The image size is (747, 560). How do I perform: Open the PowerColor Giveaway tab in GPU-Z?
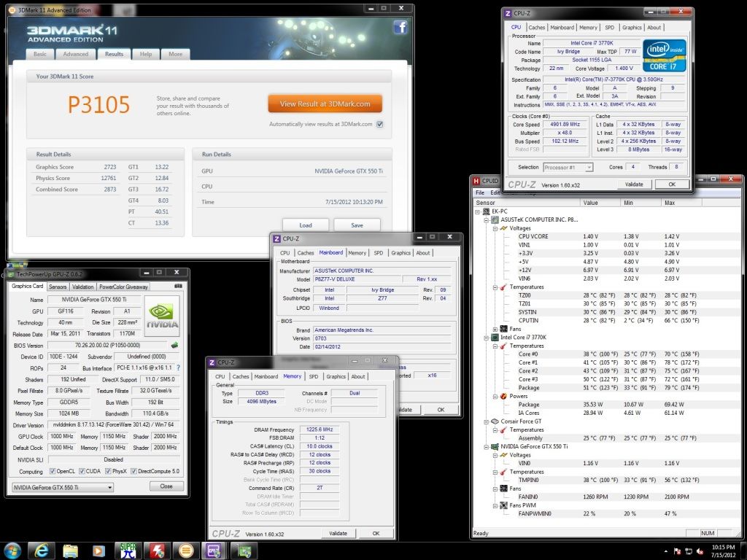click(x=123, y=287)
